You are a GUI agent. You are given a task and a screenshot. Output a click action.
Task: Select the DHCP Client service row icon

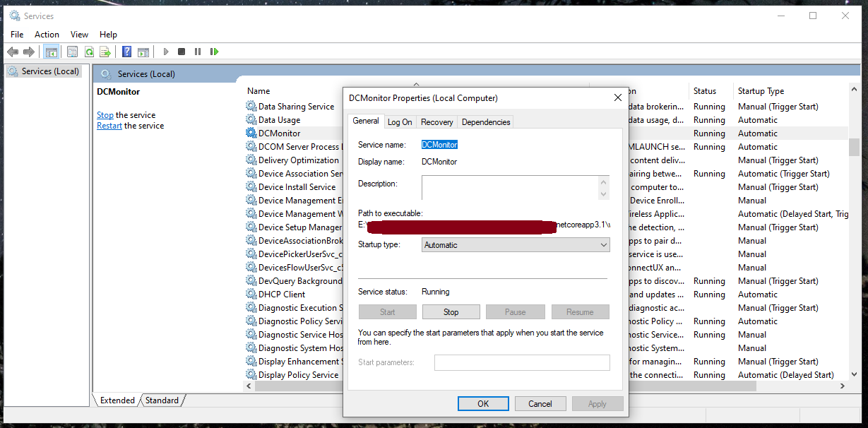(x=251, y=295)
